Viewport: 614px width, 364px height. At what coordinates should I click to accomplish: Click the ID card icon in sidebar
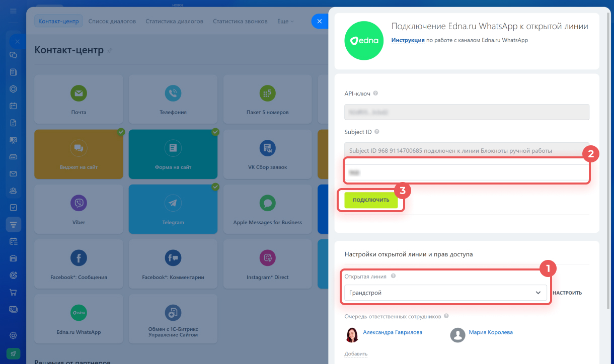click(x=14, y=309)
